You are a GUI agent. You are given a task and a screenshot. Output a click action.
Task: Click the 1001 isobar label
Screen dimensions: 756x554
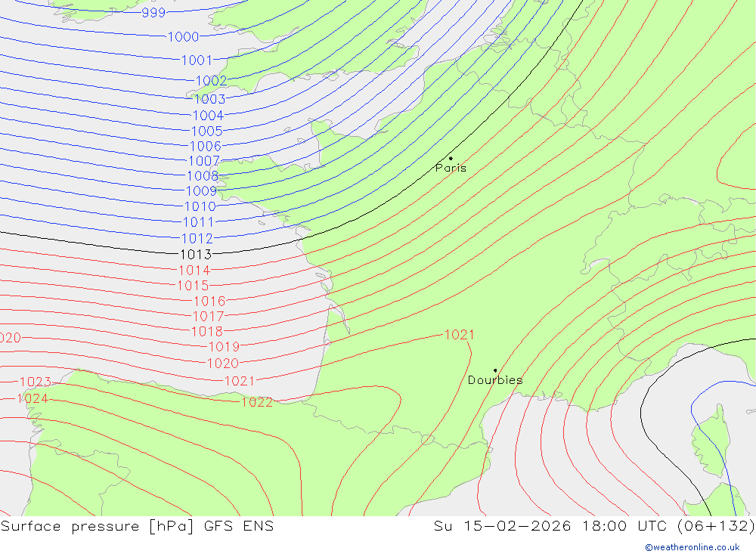pyautogui.click(x=197, y=60)
